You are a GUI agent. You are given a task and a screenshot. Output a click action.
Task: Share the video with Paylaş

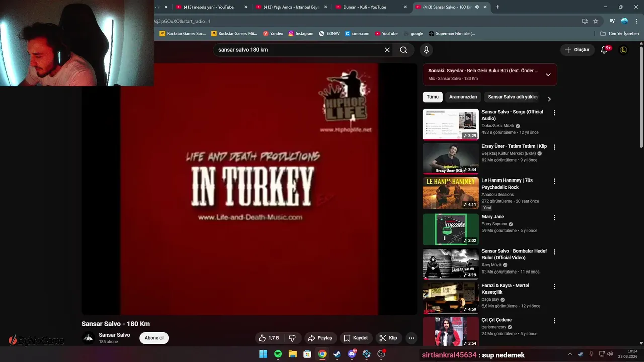[320, 338]
